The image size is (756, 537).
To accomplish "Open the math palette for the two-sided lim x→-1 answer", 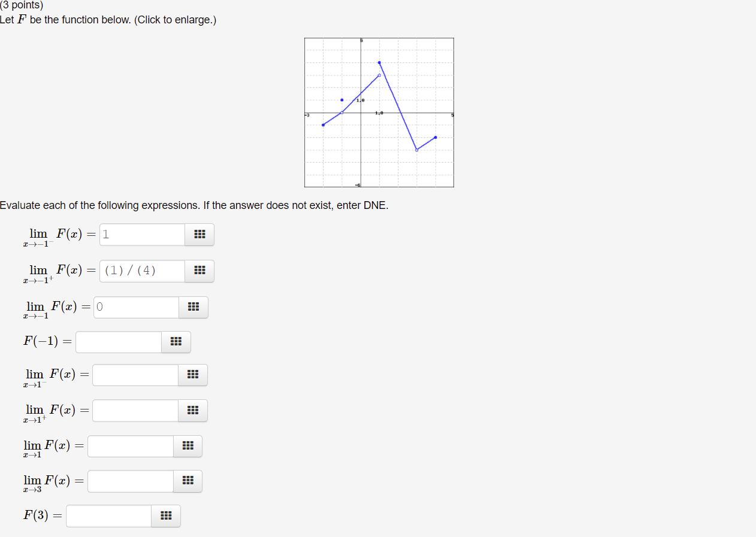I will click(x=193, y=307).
